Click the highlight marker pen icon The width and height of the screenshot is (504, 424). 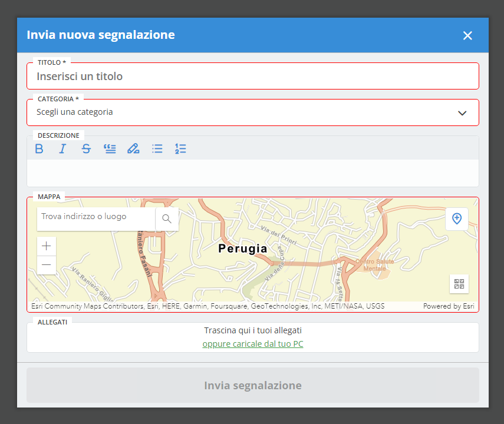pos(133,148)
